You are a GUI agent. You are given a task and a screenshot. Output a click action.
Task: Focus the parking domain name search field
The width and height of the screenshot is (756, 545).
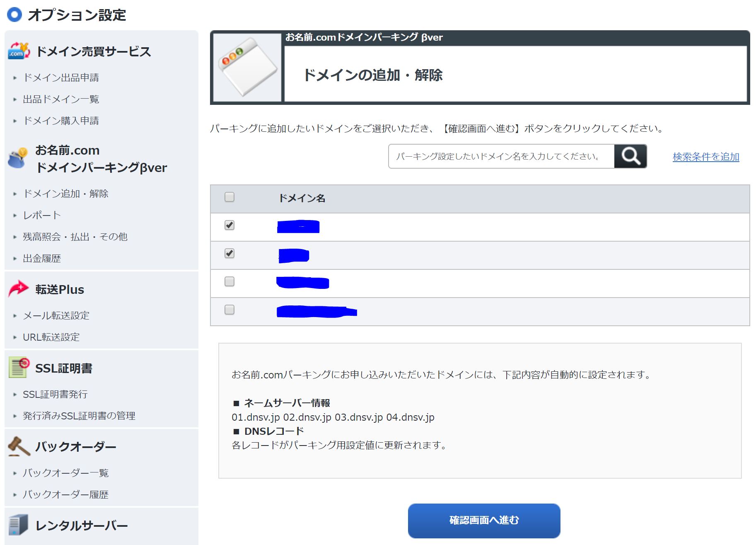[x=501, y=156]
